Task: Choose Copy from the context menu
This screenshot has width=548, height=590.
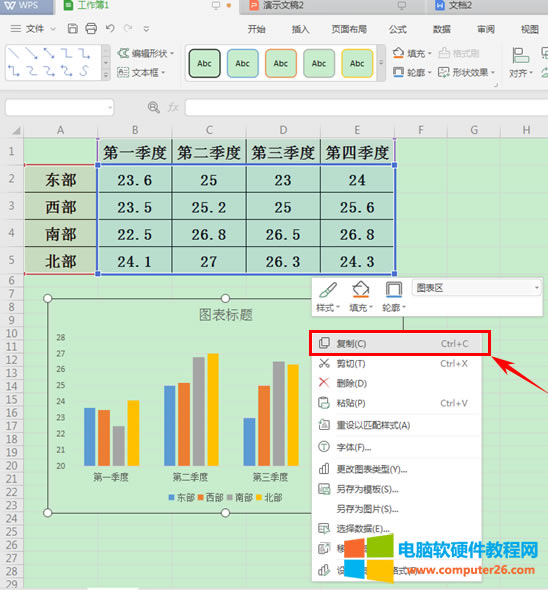Action: click(x=395, y=344)
